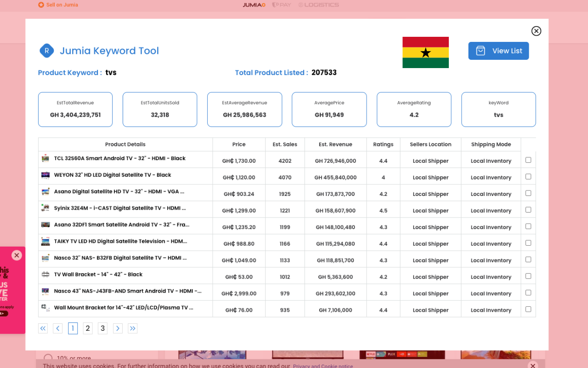Click the View List button
This screenshot has height=368, width=588.
[498, 51]
